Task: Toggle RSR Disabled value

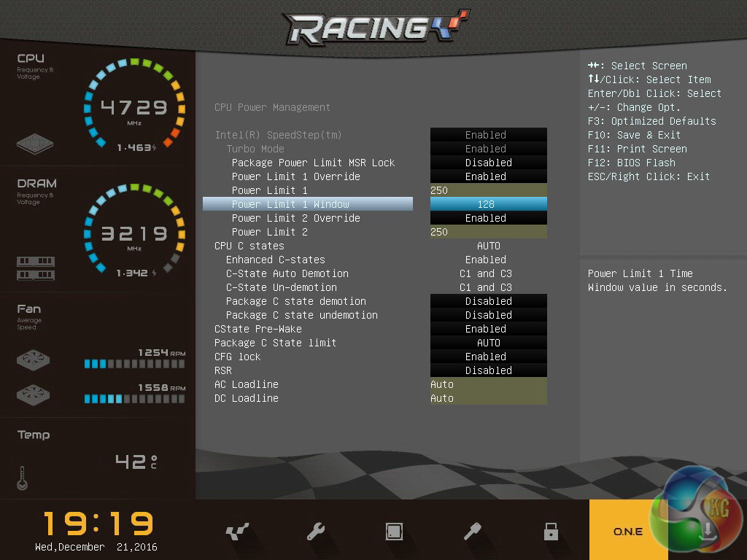Action: pyautogui.click(x=488, y=370)
